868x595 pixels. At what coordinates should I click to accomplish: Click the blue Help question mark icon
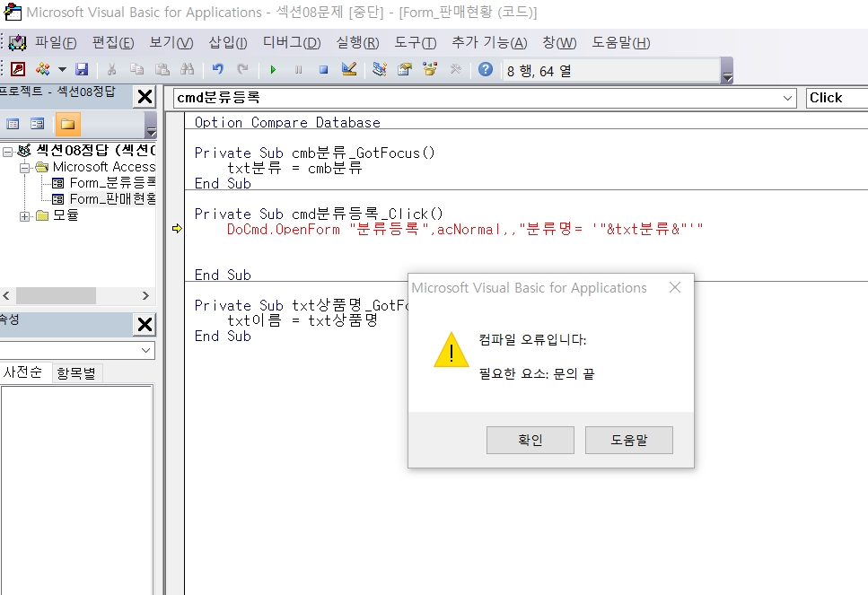486,70
